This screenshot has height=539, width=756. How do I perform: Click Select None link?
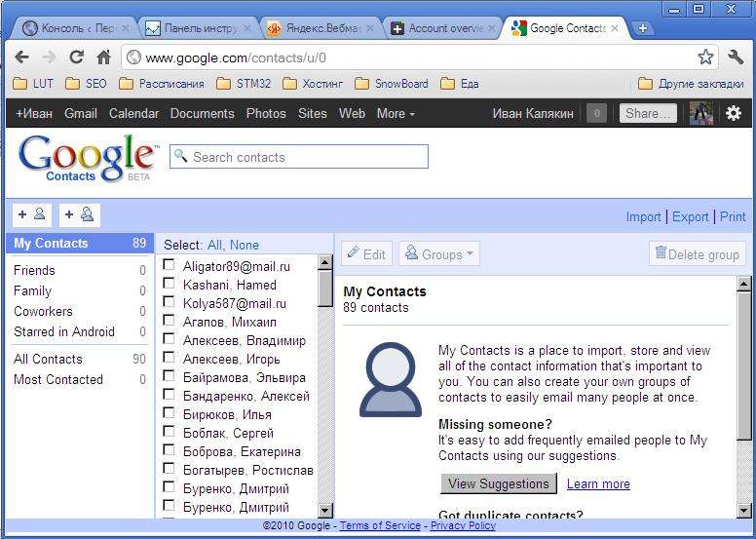245,245
